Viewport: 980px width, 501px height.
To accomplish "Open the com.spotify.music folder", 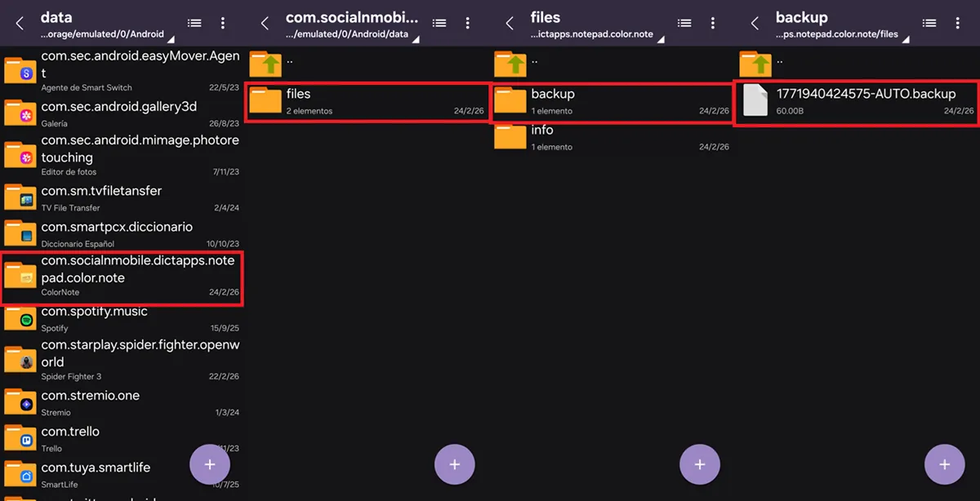I will [x=122, y=318].
